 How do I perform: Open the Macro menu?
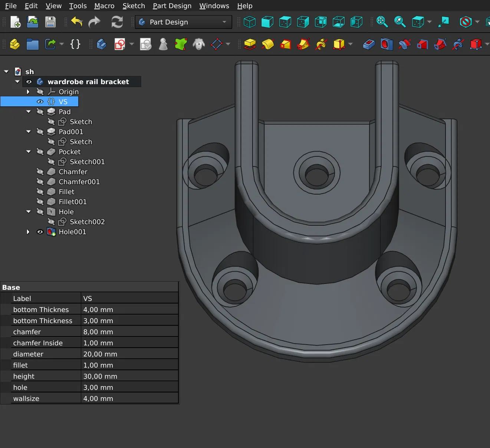tap(104, 6)
